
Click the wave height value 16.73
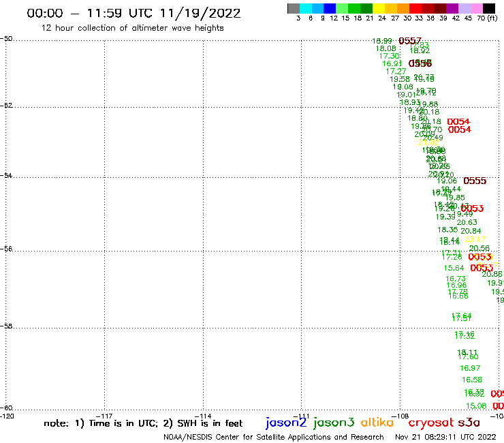[456, 279]
